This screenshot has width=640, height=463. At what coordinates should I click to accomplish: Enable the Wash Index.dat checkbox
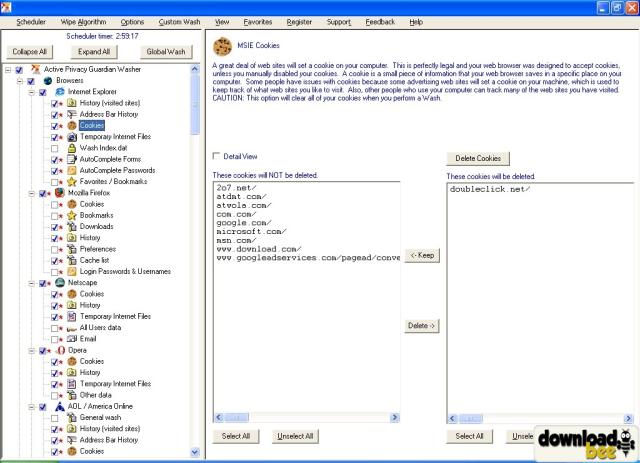(54, 148)
